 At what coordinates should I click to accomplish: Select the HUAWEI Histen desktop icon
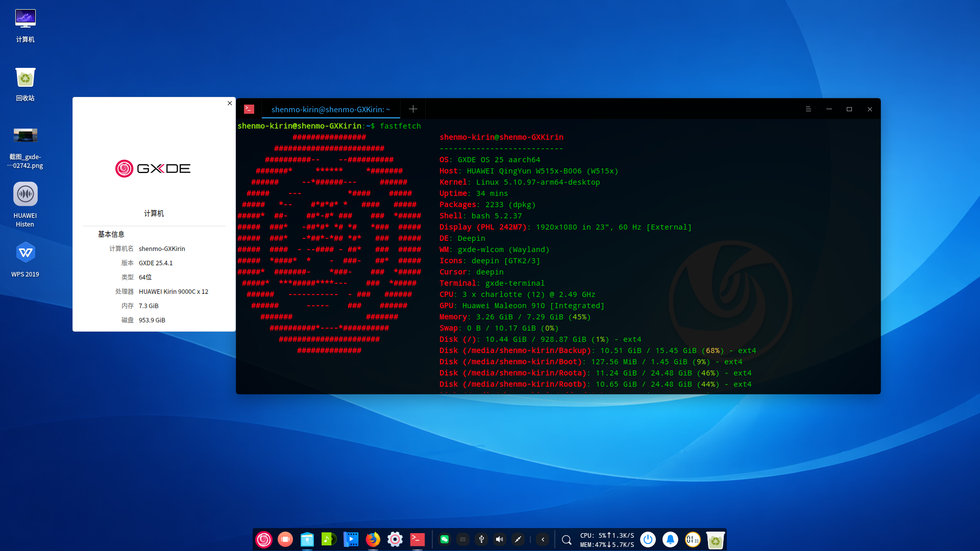25,204
